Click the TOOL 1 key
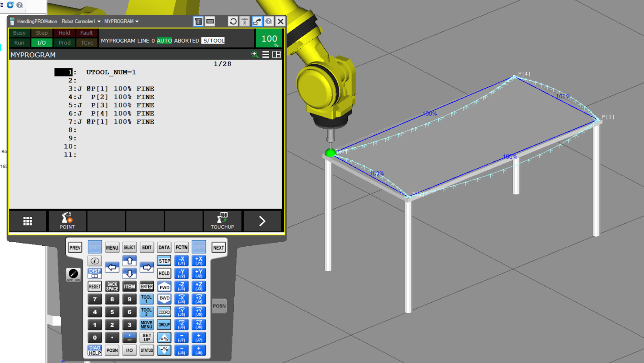 click(147, 299)
